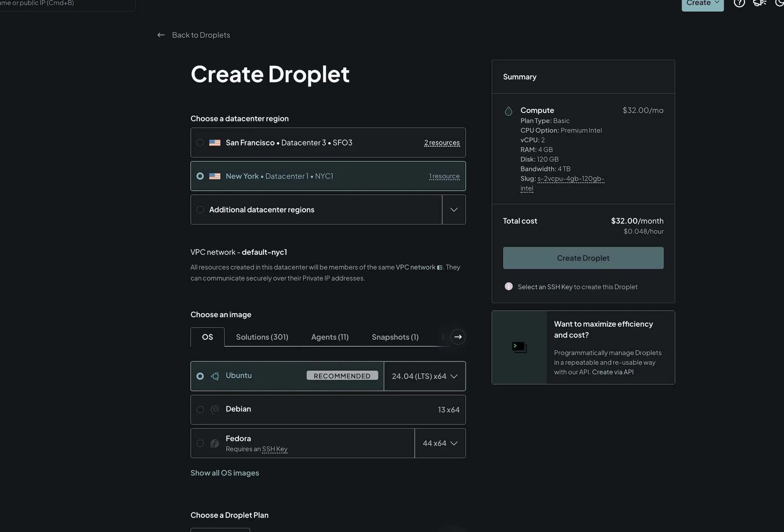Click the Create Droplet button in Summary
This screenshot has width=784, height=532.
583,258
